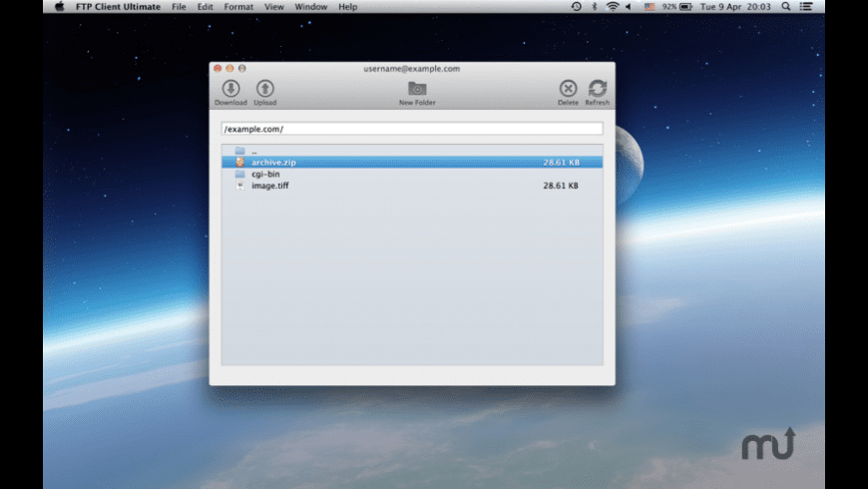Click the US flag input source icon

coord(650,7)
